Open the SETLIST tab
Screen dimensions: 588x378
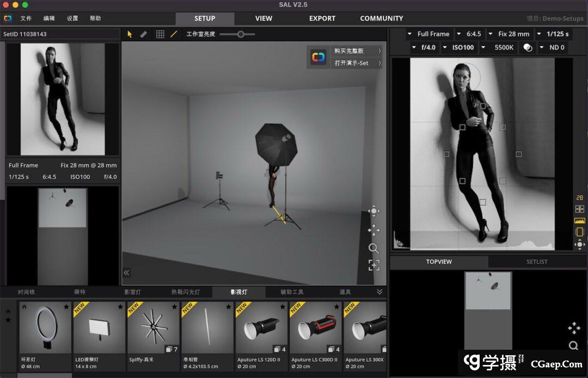[537, 262]
